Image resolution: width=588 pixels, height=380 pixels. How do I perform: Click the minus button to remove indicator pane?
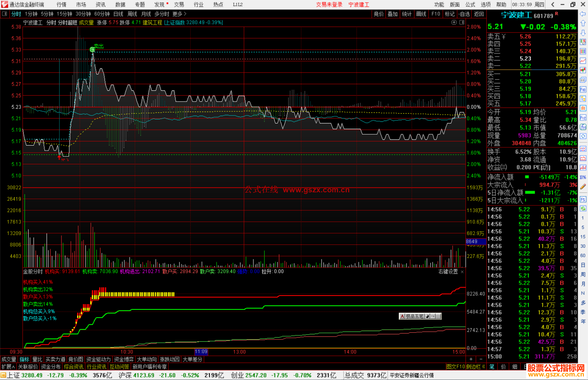coord(481,359)
